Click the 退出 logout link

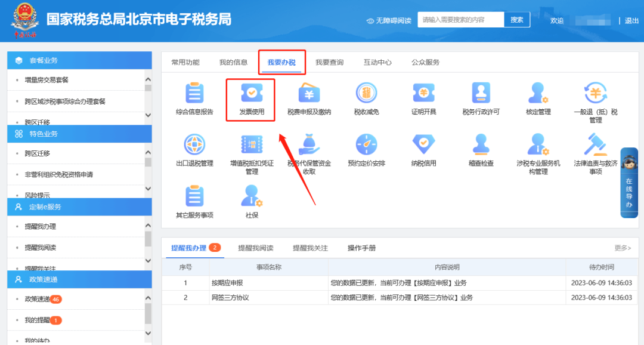coord(631,20)
